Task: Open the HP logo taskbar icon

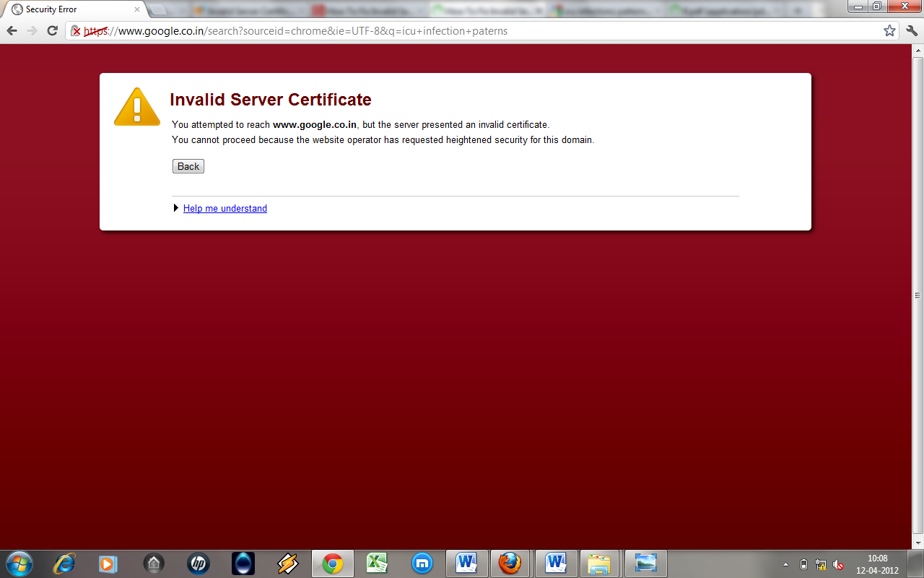Action: 198,563
